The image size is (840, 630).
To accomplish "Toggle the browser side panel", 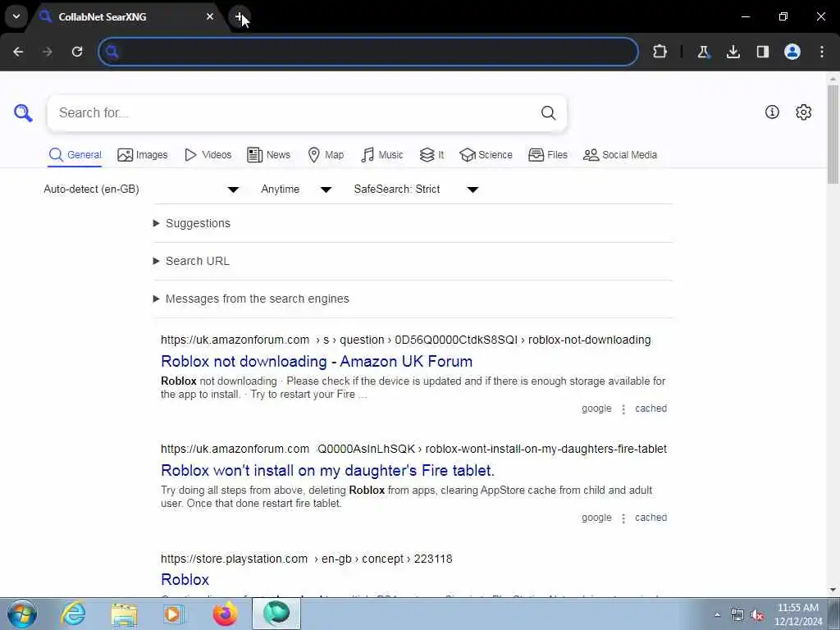I will click(x=762, y=52).
